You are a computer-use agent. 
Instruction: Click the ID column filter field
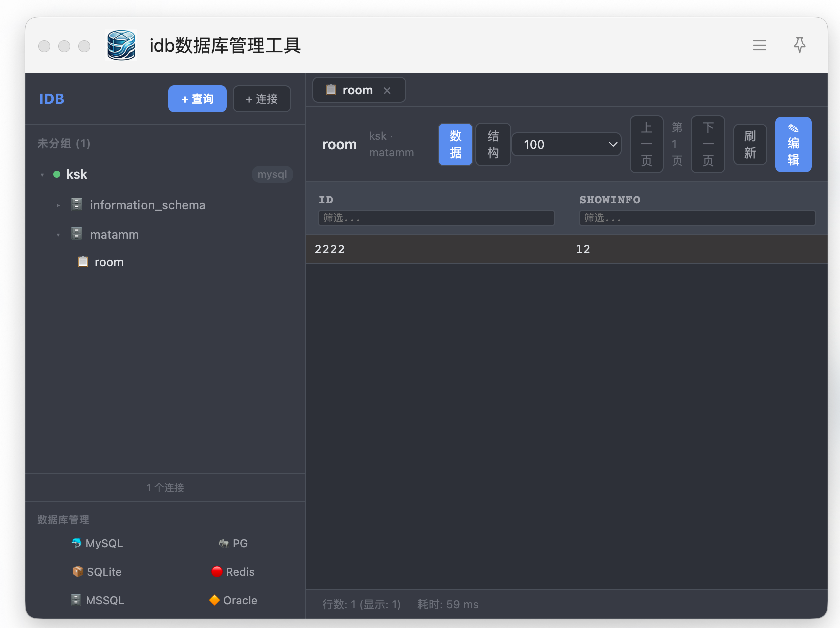pos(436,218)
